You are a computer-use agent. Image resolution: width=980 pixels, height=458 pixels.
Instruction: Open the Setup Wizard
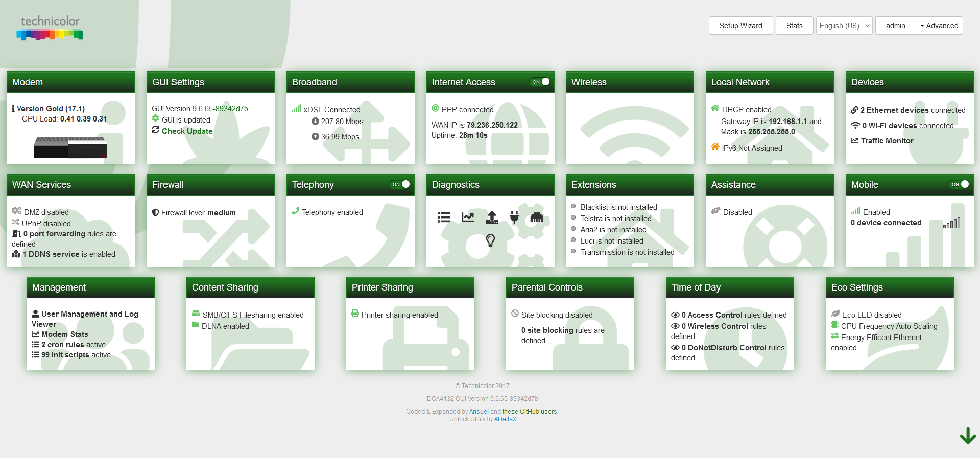click(x=741, y=26)
